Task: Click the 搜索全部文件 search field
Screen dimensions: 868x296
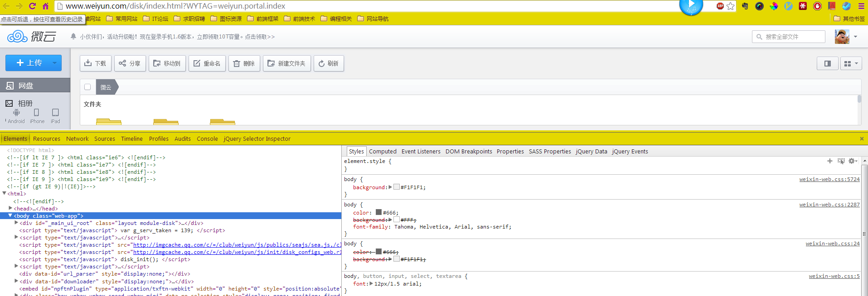Action: point(789,37)
